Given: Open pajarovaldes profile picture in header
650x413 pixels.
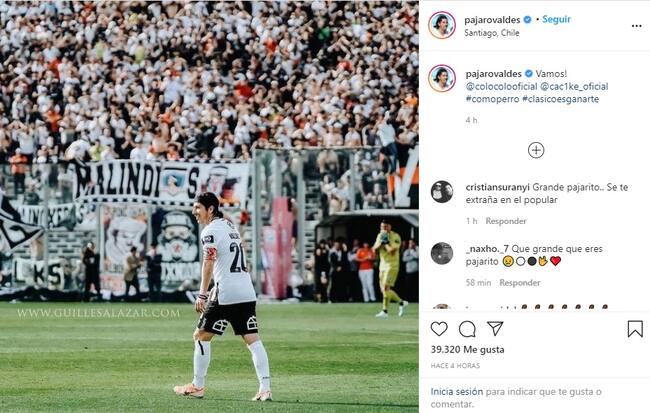Looking at the screenshot, I should tap(442, 25).
